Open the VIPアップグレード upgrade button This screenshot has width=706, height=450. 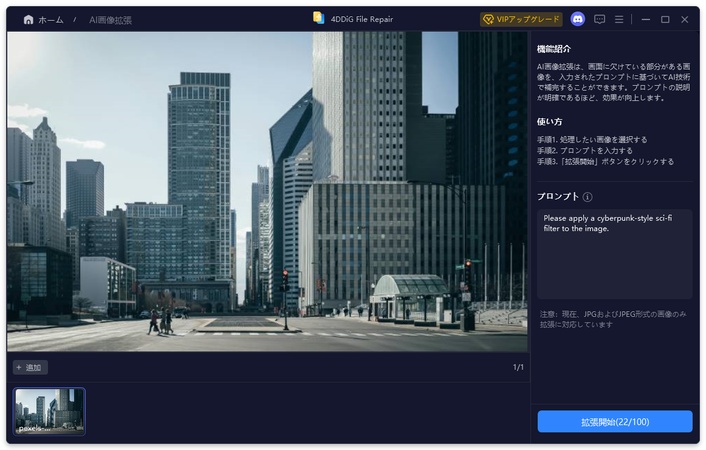coord(521,19)
